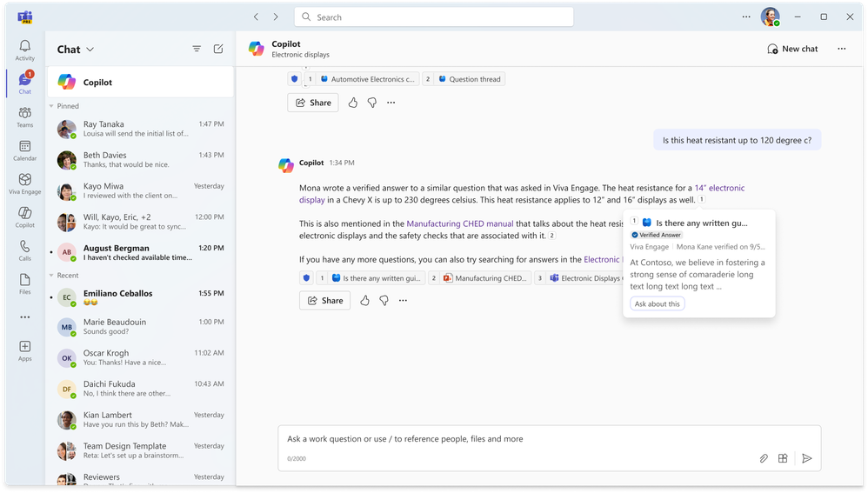Focus the Ask a work question box
Image resolution: width=868 pixels, height=493 pixels.
click(549, 448)
